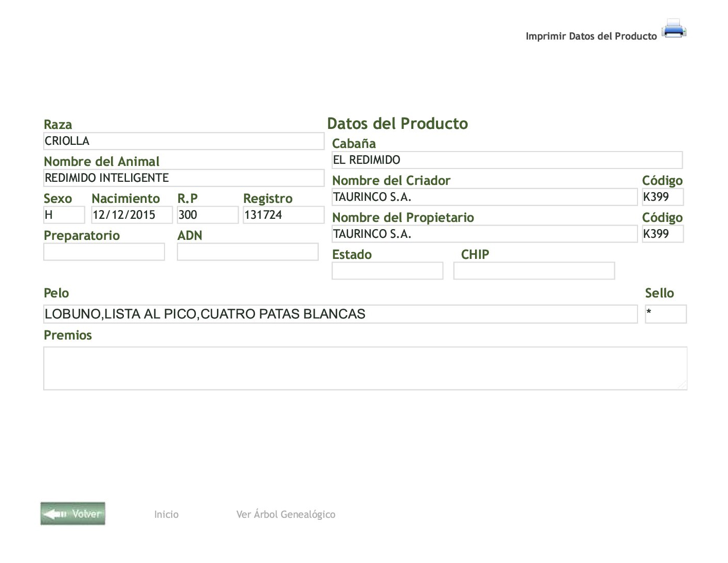This screenshot has height=563, width=728.
Task: Click the Imprimir Datos del Producto text
Action: coord(591,36)
